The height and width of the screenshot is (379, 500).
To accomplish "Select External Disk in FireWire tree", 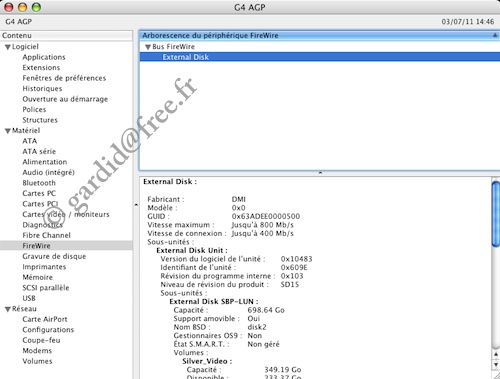I will [186, 57].
